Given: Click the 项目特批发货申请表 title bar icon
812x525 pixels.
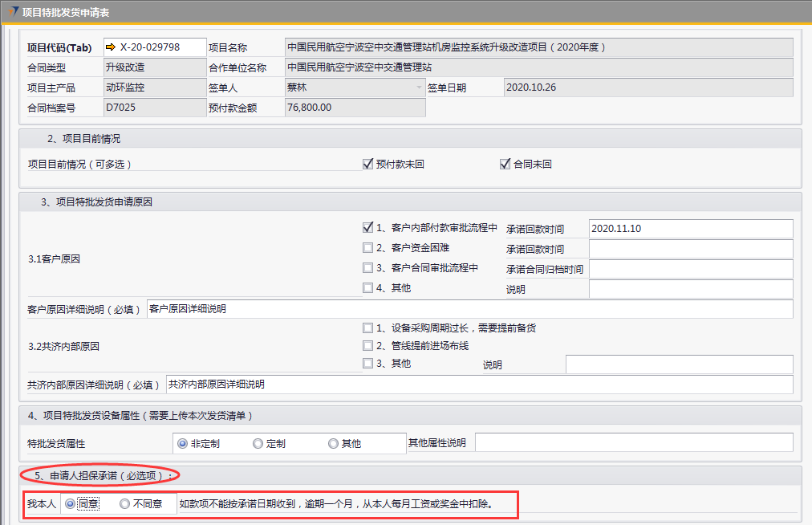Looking at the screenshot, I should pyautogui.click(x=14, y=11).
